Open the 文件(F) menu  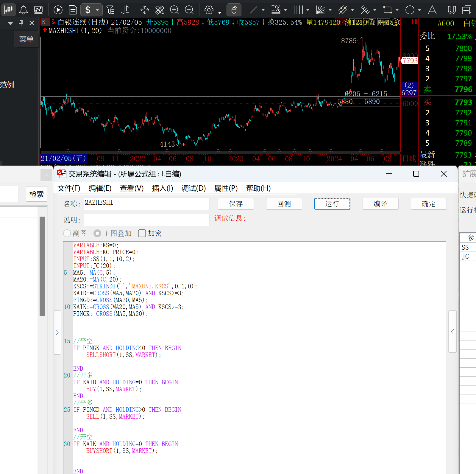click(69, 188)
